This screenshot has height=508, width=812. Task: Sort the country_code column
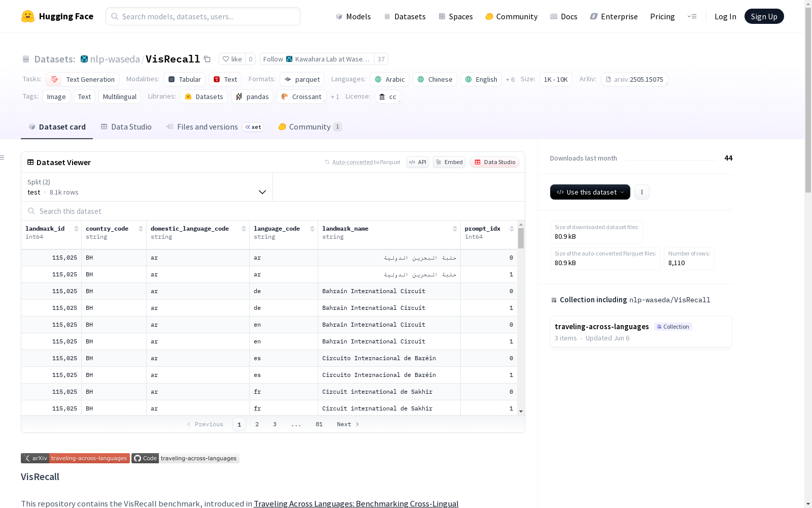[x=141, y=229]
